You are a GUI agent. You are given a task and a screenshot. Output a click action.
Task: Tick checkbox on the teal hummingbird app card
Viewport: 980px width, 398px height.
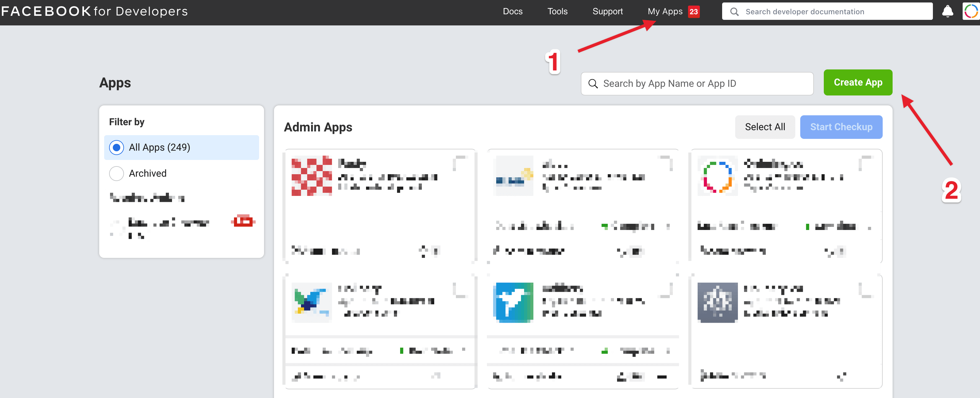pyautogui.click(x=666, y=290)
